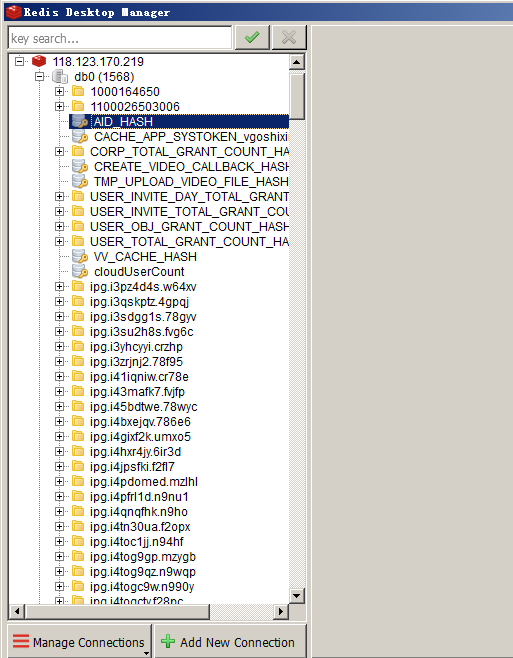
Task: Expand the CORP_TOTAL_GRANT_COUNT_HA namespace
Action: point(59,151)
